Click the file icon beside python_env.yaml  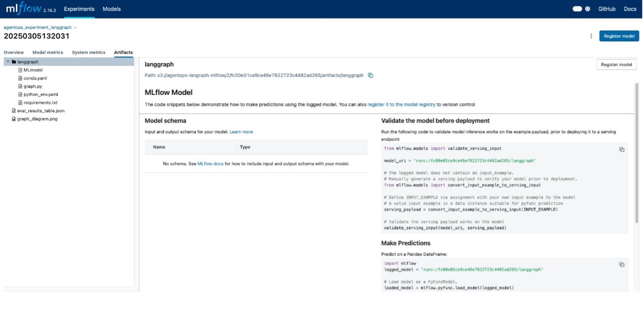pyautogui.click(x=20, y=94)
